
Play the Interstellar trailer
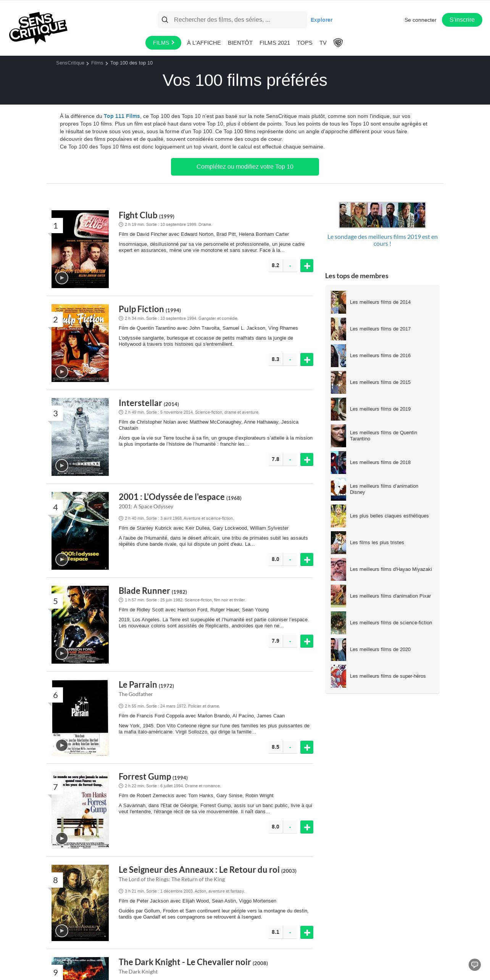62,466
